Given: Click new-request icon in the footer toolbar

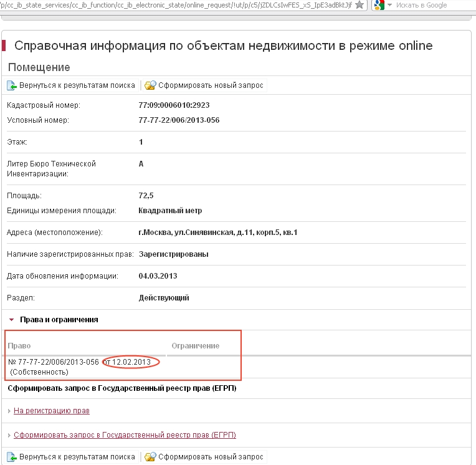Looking at the screenshot, I should coord(150,457).
